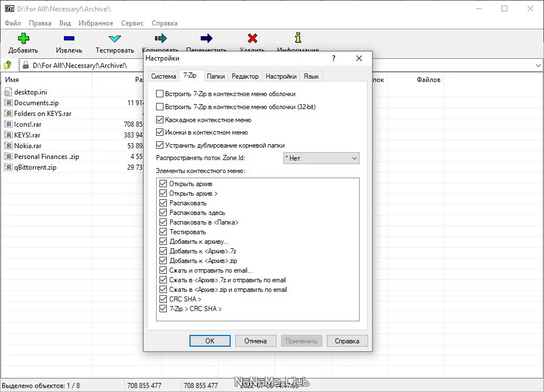Viewport: 544px width, 392px height.
Task: Click the Справка button in dialog
Action: (x=347, y=341)
